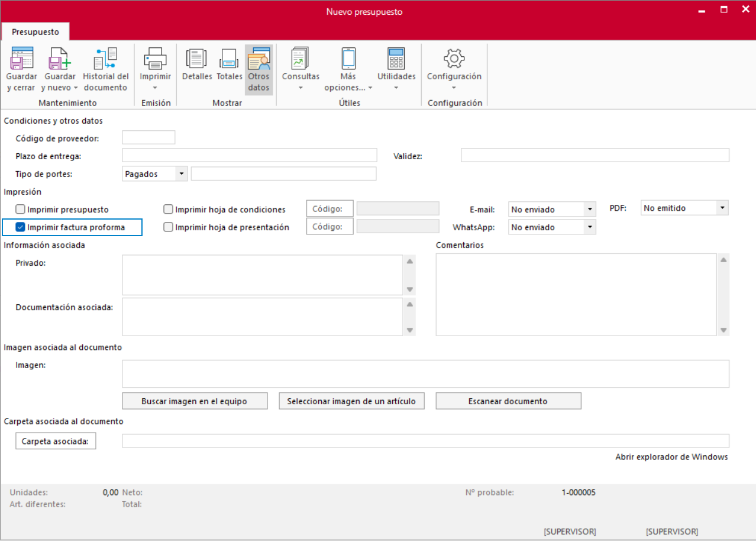Click up arrow of Comentarios scrollbar
Image resolution: width=756 pixels, height=541 pixels.
click(723, 259)
